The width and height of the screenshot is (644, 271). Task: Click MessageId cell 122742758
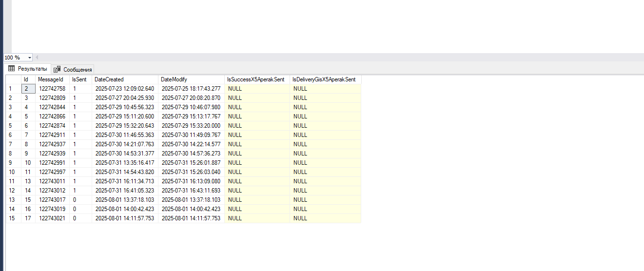(x=53, y=89)
